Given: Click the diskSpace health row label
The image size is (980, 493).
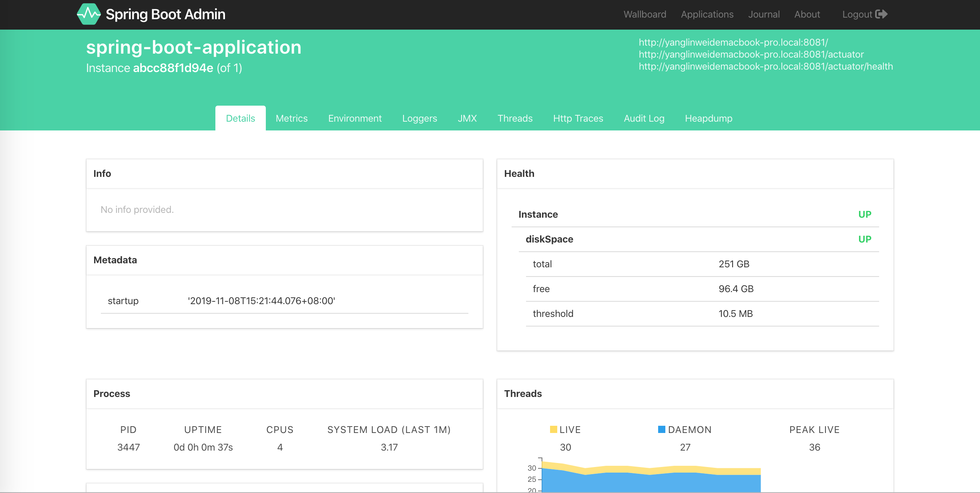Looking at the screenshot, I should [549, 239].
